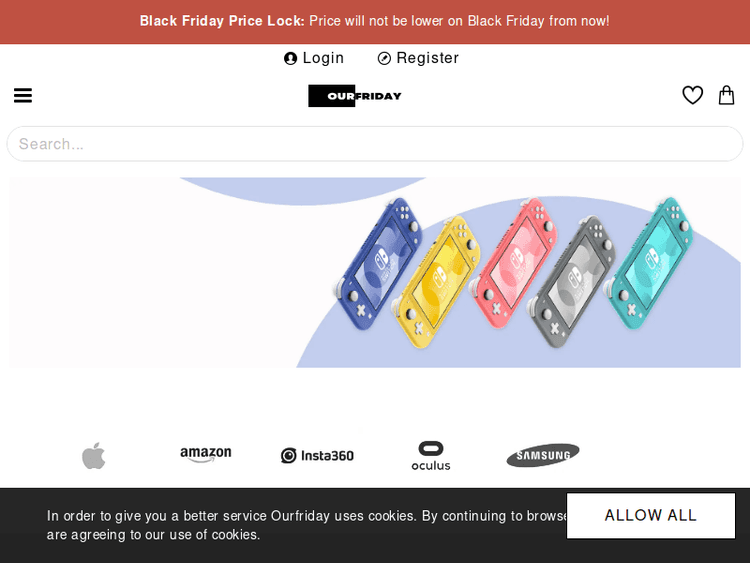Click the Login link
Screen dimensions: 750x563
click(x=314, y=58)
